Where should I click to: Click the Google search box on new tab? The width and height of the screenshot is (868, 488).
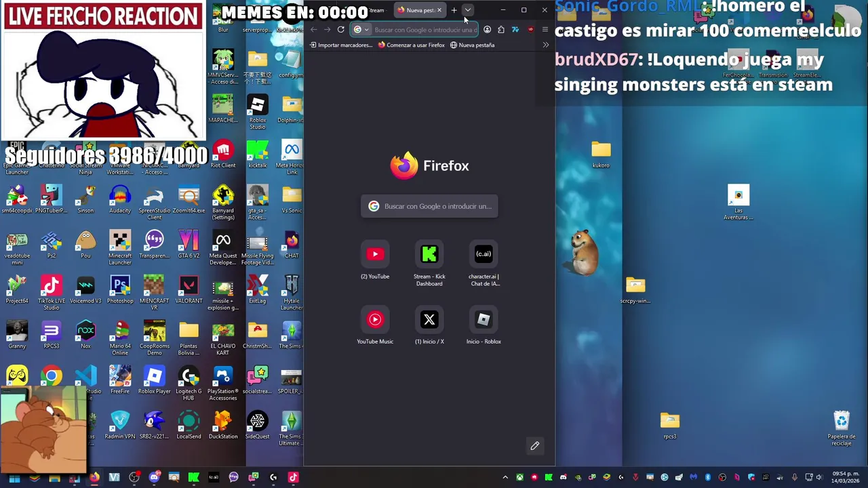tap(429, 206)
